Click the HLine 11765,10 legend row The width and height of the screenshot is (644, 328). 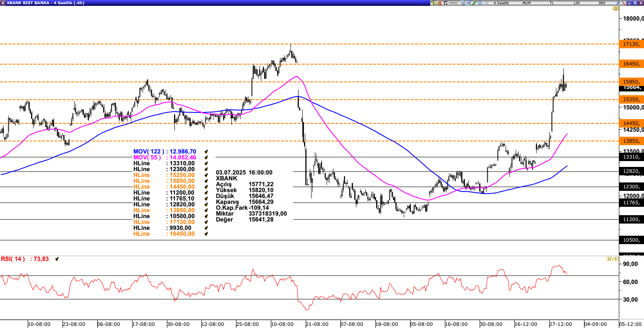coord(164,198)
